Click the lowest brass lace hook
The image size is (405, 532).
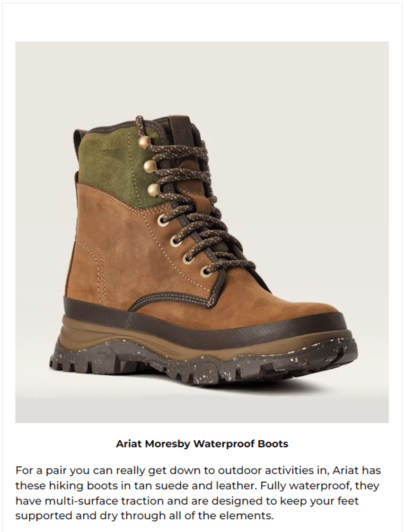(x=154, y=189)
